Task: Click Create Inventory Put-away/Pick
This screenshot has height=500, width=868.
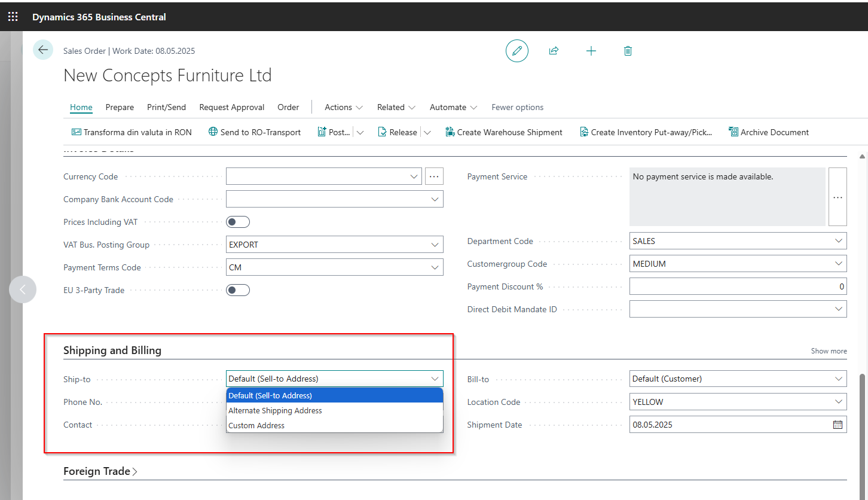Action: [x=646, y=132]
